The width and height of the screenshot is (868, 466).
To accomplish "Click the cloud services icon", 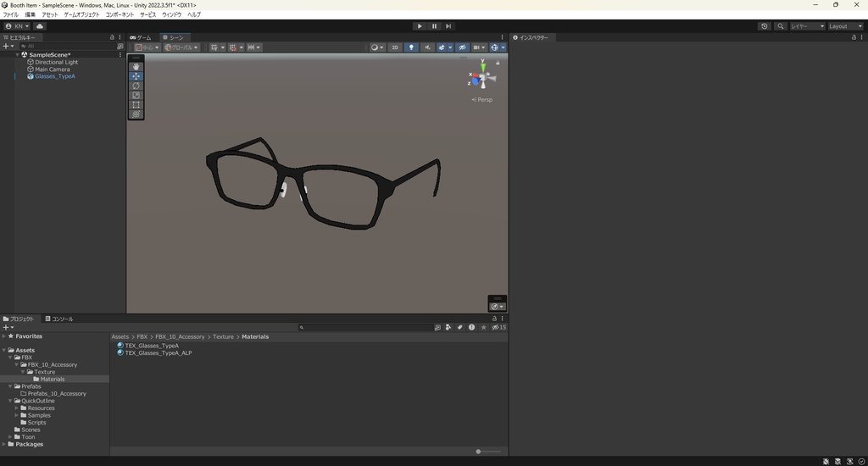I will [x=40, y=26].
